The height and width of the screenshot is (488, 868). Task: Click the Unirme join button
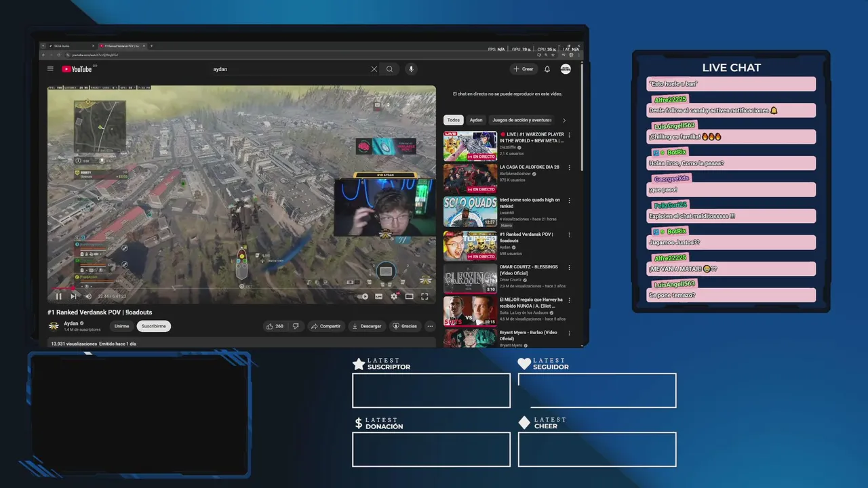(121, 326)
